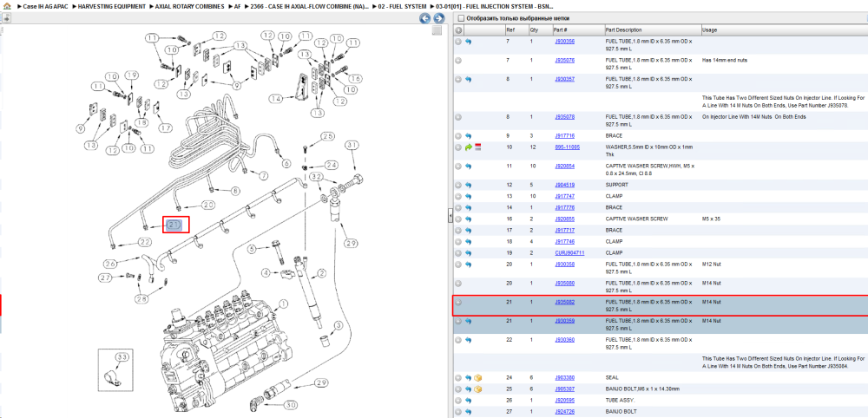The height and width of the screenshot is (418, 868).
Task: Open part link J935082
Action: pyautogui.click(x=565, y=302)
